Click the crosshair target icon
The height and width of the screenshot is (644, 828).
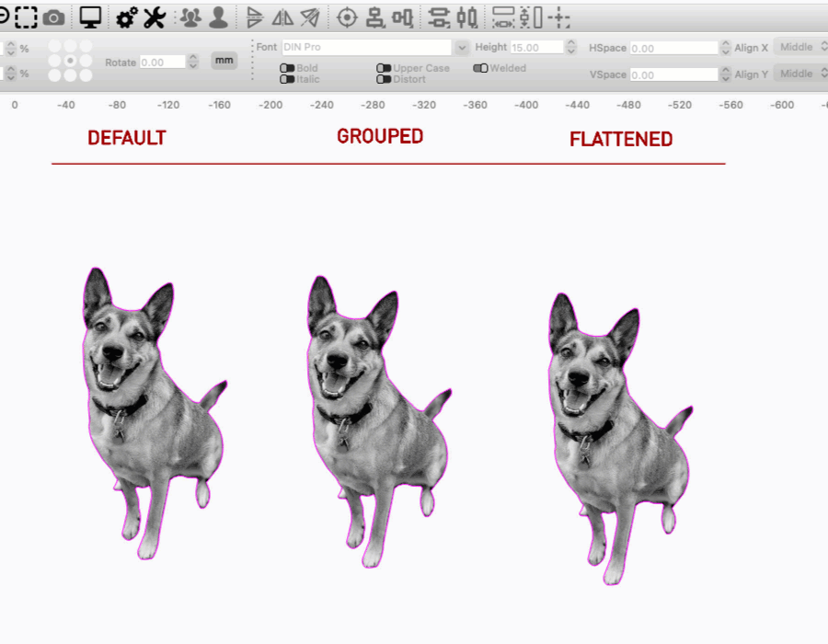347,17
